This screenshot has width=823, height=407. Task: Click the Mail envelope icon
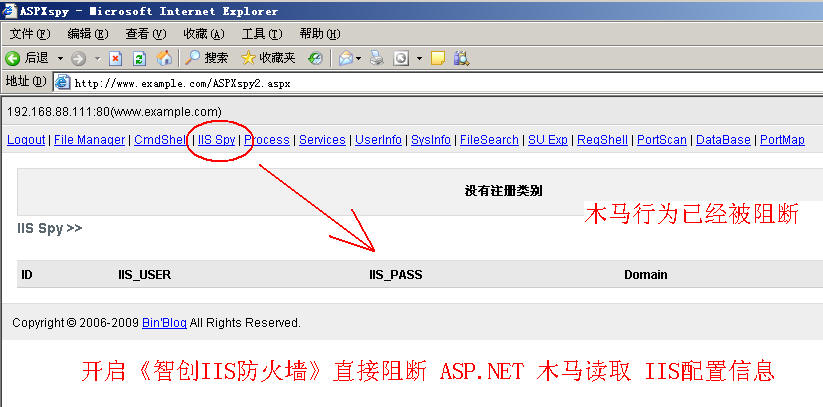point(346,58)
